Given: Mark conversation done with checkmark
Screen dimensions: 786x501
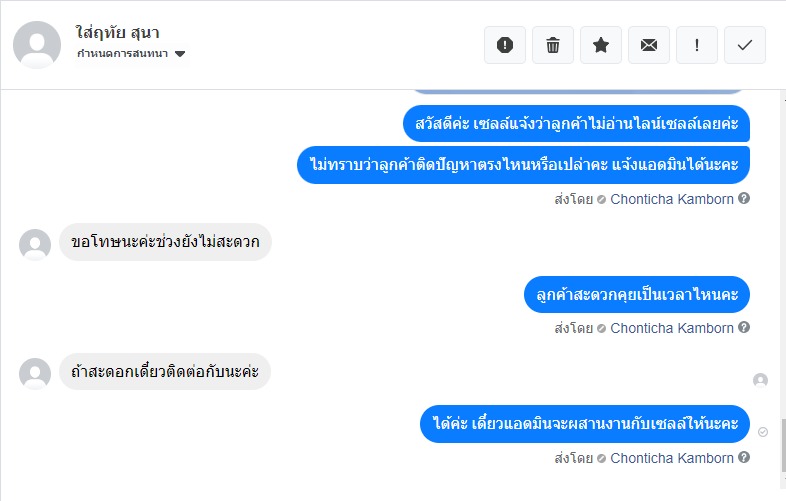Looking at the screenshot, I should (x=745, y=45).
